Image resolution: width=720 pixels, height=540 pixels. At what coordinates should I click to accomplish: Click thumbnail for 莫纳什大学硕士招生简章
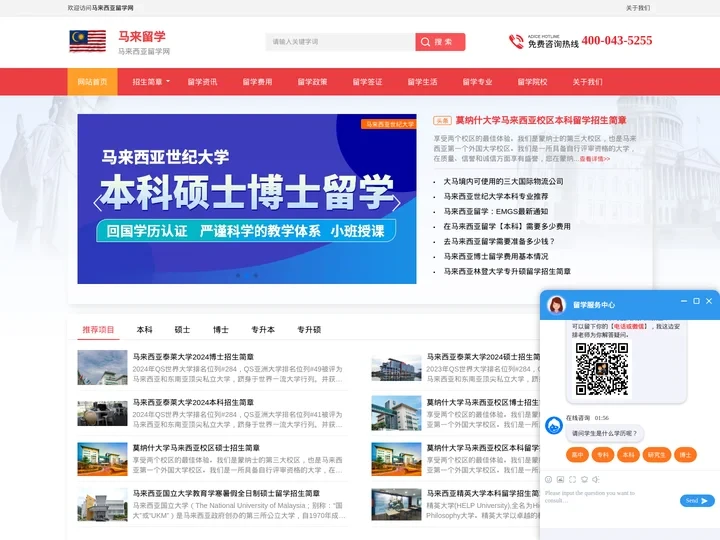pyautogui.click(x=102, y=459)
